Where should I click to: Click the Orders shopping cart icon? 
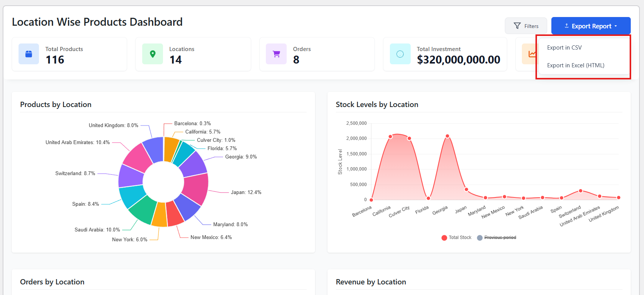[276, 54]
